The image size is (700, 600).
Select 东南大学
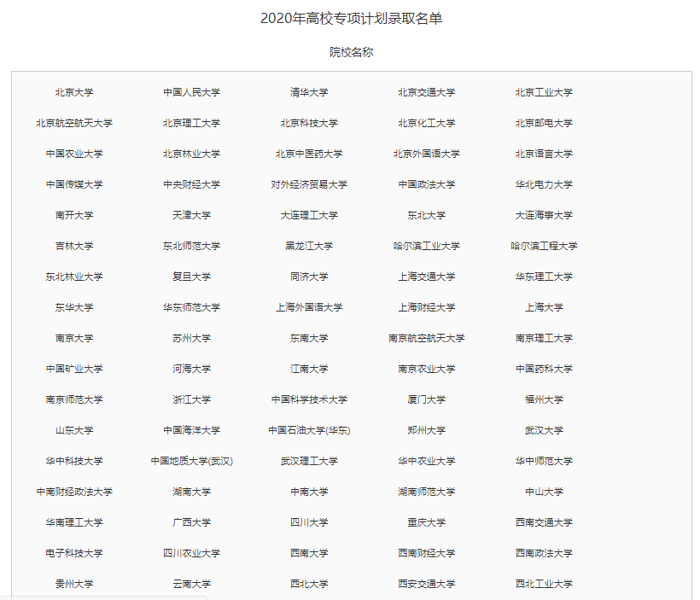point(309,338)
